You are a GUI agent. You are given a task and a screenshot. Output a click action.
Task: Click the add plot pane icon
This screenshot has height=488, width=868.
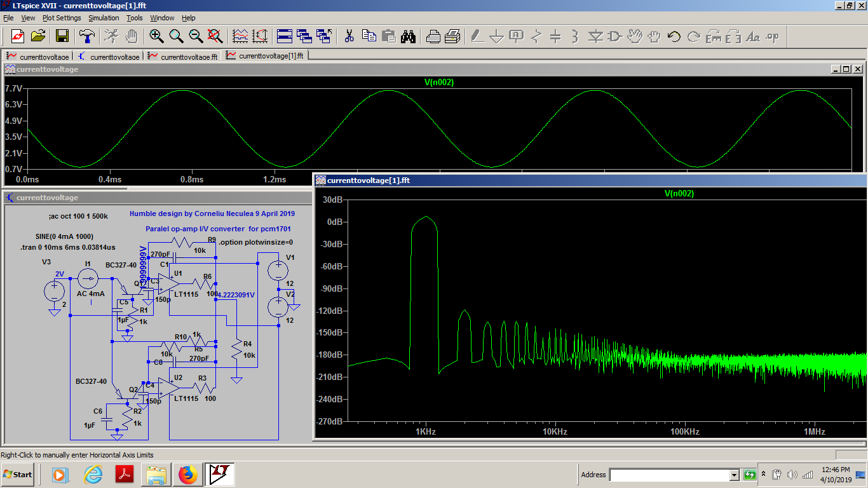coord(260,36)
